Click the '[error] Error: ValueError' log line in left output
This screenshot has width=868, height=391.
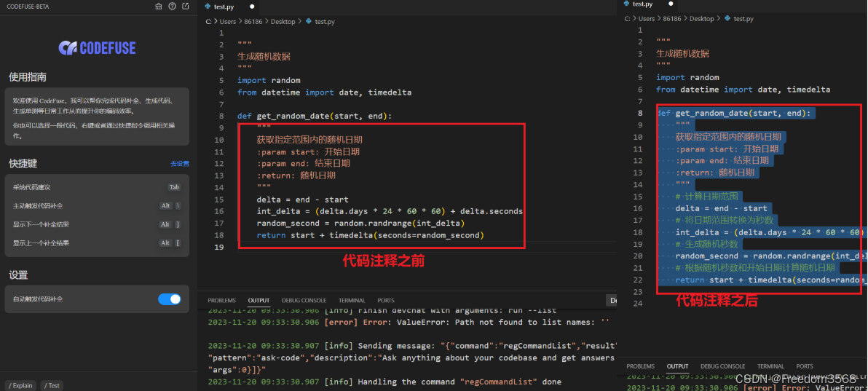pos(409,322)
